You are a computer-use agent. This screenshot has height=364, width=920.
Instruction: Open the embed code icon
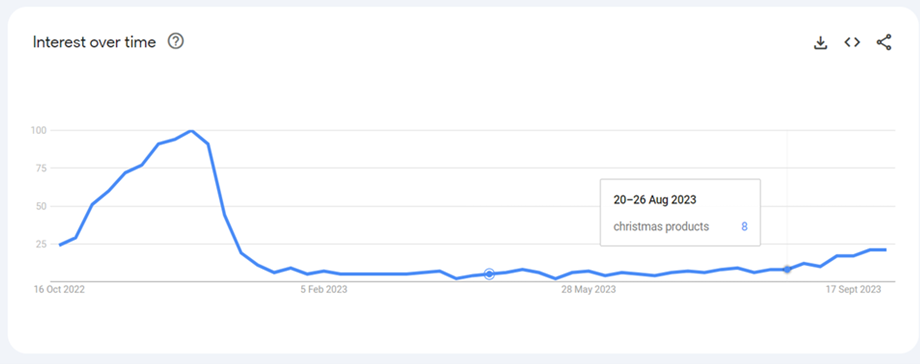[852, 42]
